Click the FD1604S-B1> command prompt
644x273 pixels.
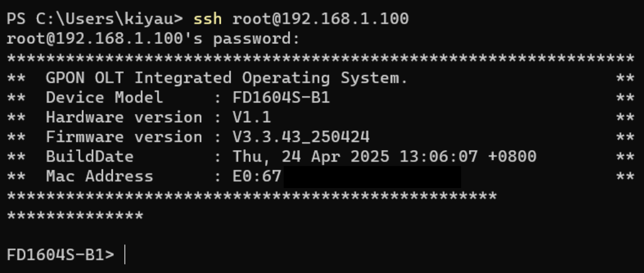click(x=60, y=255)
